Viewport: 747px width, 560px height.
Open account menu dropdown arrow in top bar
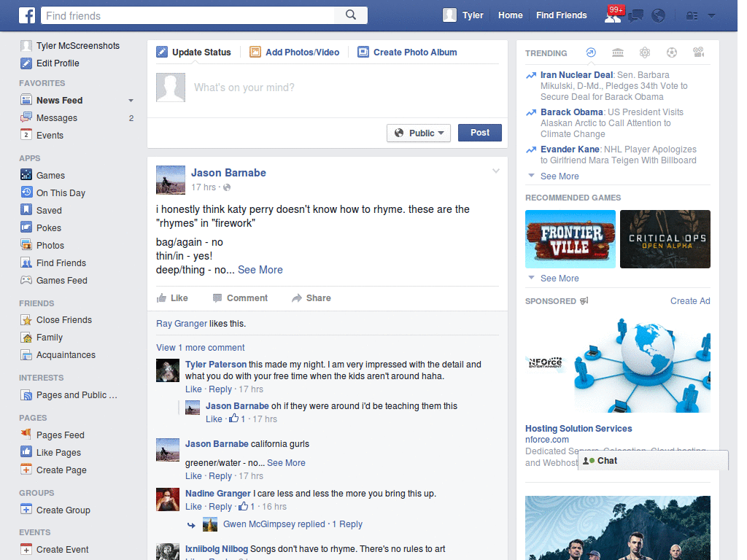pyautogui.click(x=712, y=16)
